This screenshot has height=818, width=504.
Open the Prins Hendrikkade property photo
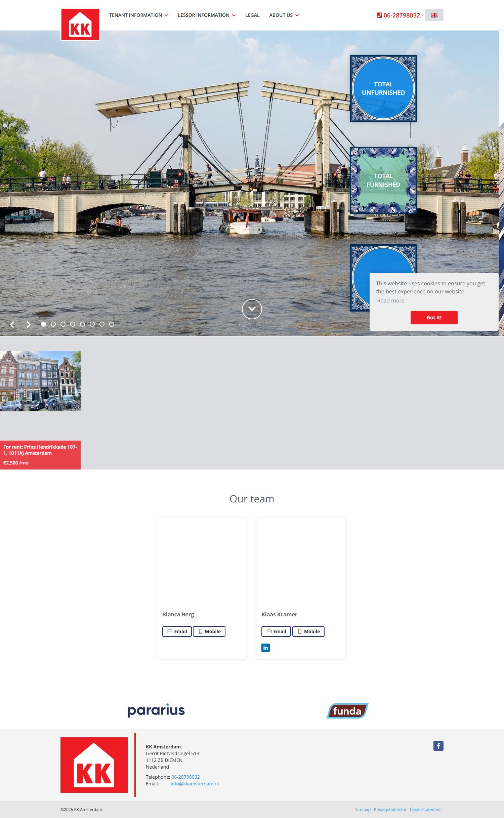coord(40,381)
